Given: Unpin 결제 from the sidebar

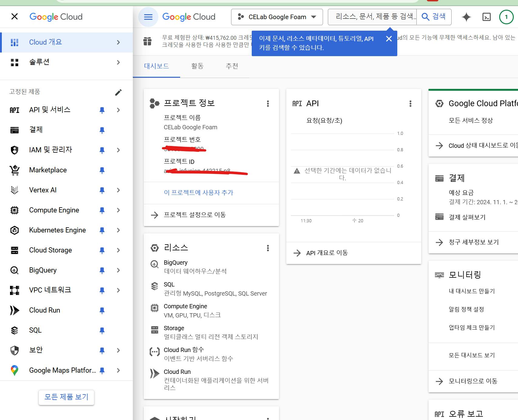Looking at the screenshot, I should coord(102,130).
